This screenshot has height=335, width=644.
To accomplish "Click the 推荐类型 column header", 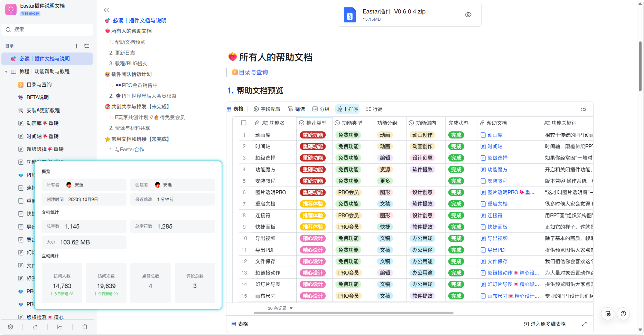I will click(314, 123).
